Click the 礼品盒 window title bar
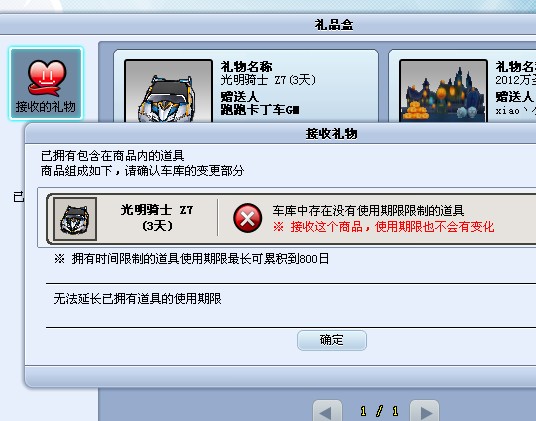This screenshot has height=421, width=536. 268,25
